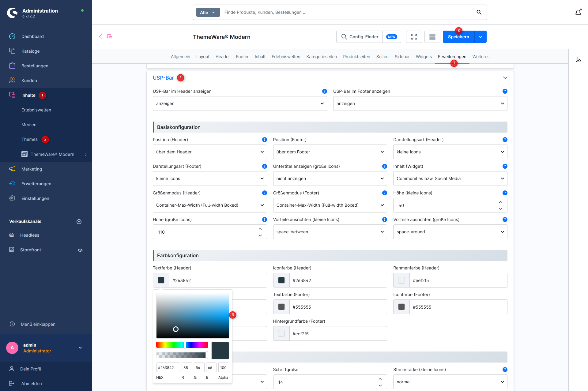Click the Kataloge sidebar icon
The image size is (588, 391).
click(12, 51)
